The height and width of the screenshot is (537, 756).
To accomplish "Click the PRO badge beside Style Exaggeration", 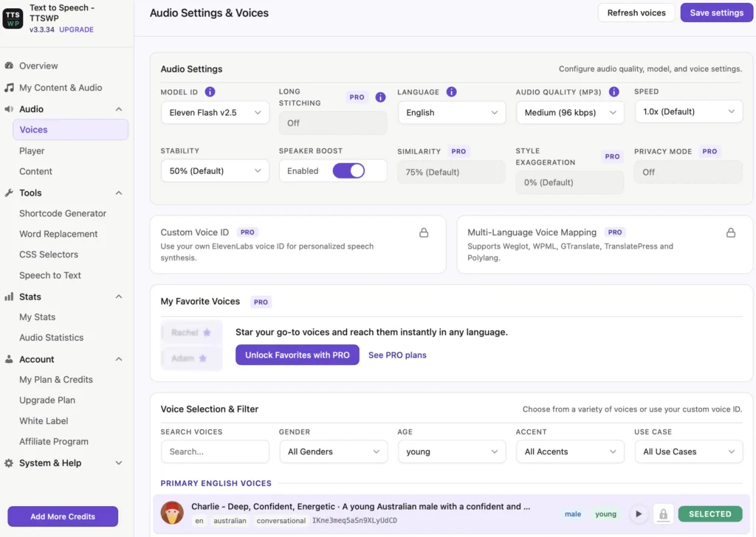I will (612, 156).
